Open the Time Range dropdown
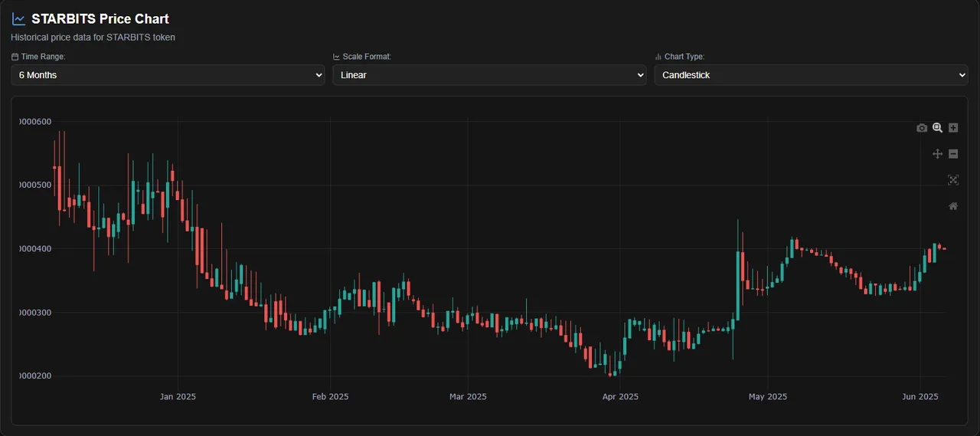 click(x=168, y=75)
